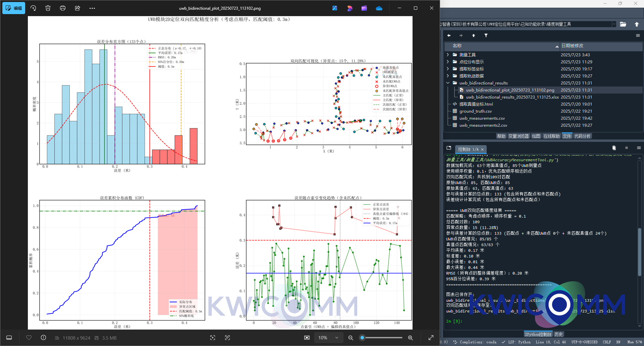The height and width of the screenshot is (346, 644).
Task: Zoom in on the image
Action: click(x=411, y=338)
